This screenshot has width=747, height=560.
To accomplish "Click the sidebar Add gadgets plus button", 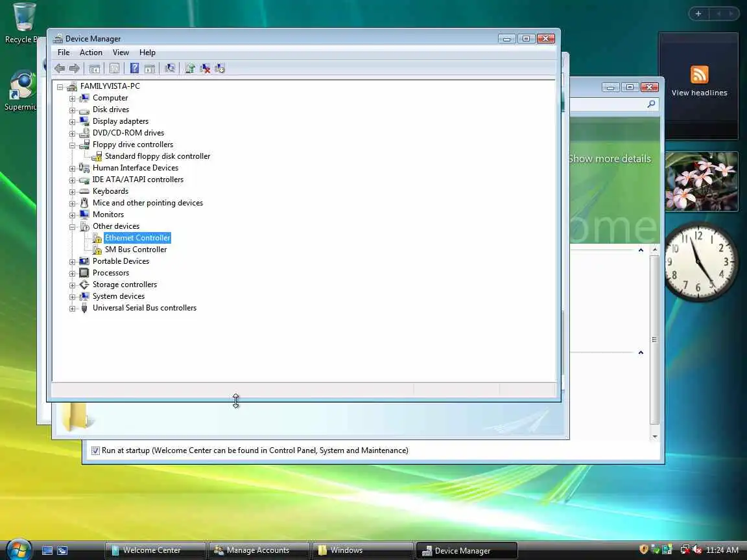I will click(x=698, y=14).
